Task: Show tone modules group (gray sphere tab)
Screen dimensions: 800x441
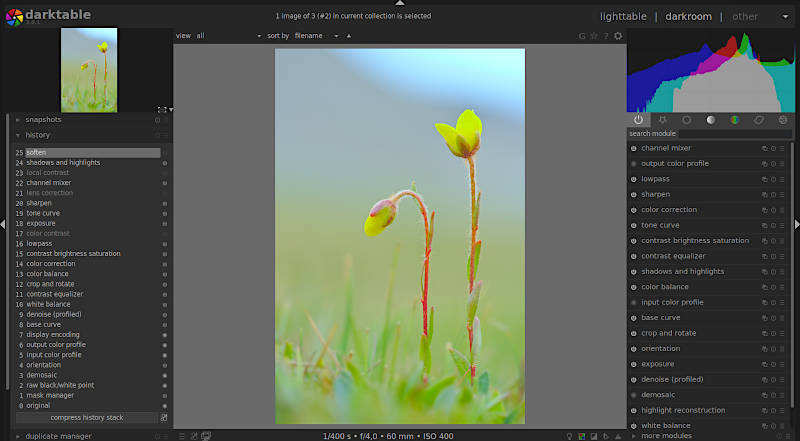Action: [710, 120]
